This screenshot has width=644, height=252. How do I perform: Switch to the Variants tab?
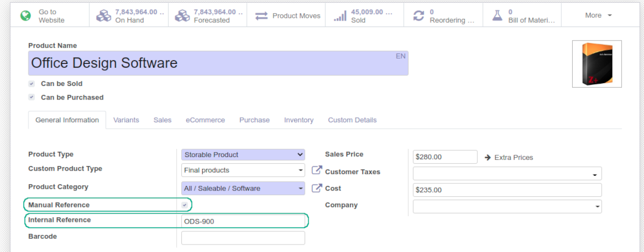pyautogui.click(x=126, y=120)
